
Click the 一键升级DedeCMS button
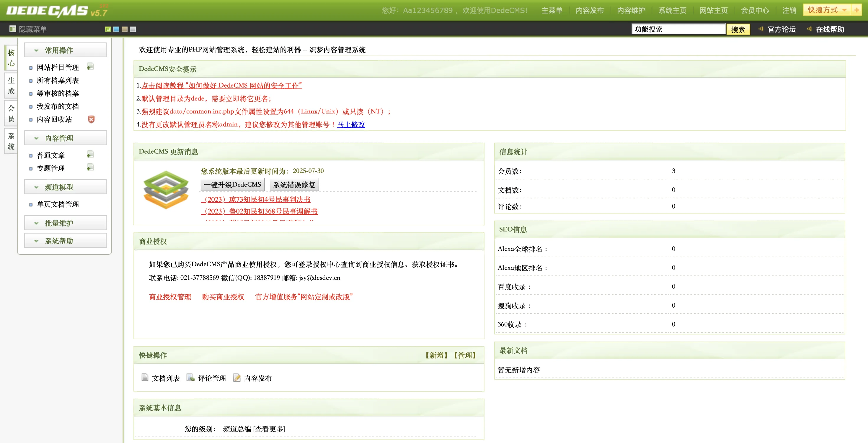(x=233, y=184)
